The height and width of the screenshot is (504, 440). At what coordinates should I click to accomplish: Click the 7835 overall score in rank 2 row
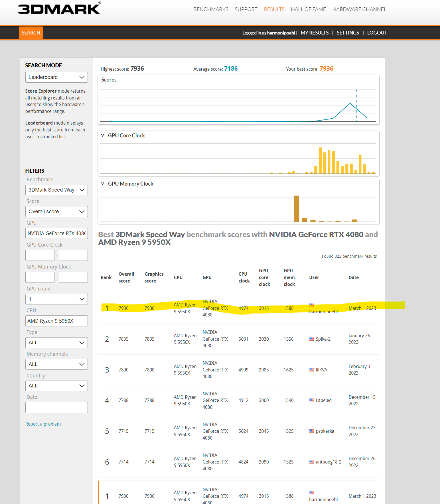[x=123, y=339]
